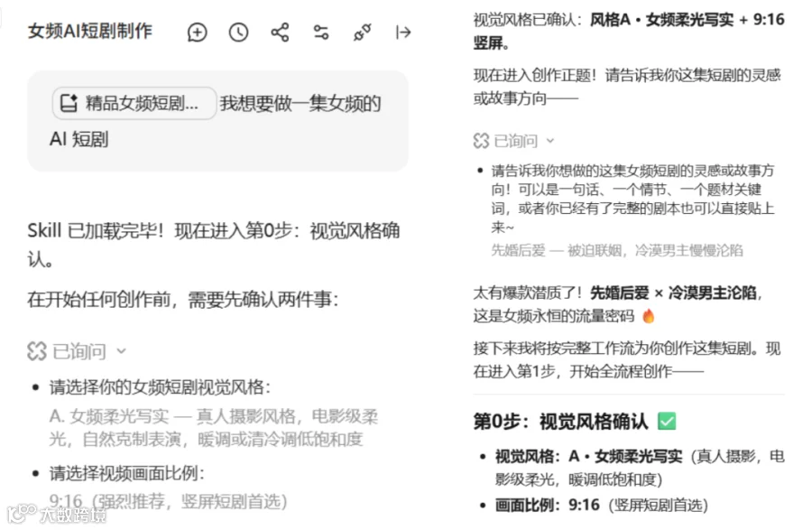This screenshot has width=812, height=530.
Task: Open chat history clock icon
Action: pyautogui.click(x=238, y=33)
